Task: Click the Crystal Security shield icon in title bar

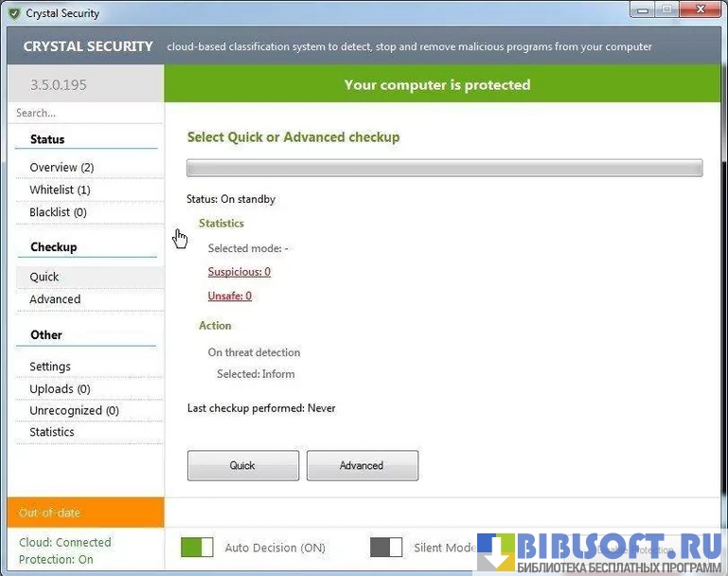Action: click(x=13, y=13)
